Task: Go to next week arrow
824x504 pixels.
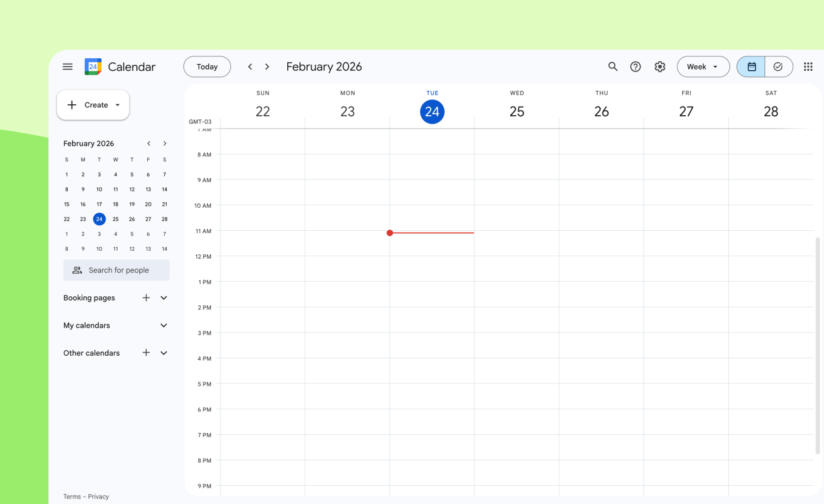Action: click(267, 67)
